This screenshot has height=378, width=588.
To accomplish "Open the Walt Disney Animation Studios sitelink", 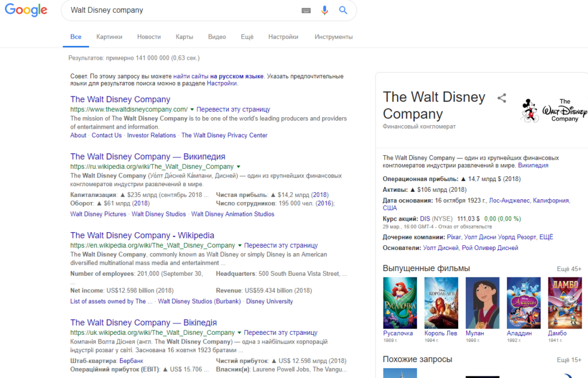I will (233, 214).
